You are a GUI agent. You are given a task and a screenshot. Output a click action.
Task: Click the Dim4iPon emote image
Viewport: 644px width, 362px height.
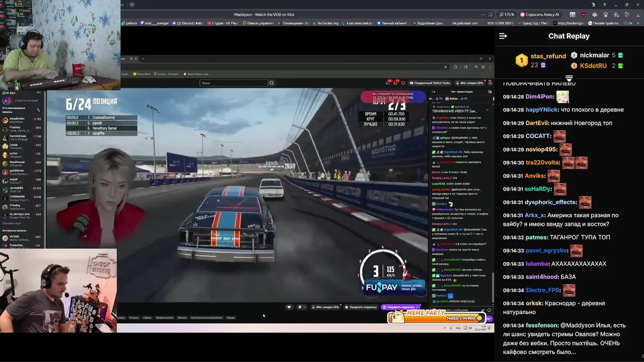click(562, 97)
